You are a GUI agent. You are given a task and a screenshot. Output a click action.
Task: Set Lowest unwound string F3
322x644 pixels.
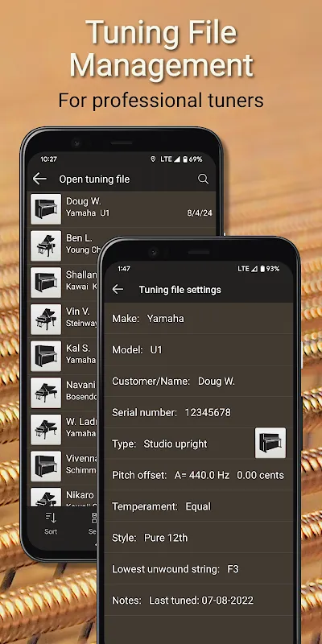click(x=198, y=569)
